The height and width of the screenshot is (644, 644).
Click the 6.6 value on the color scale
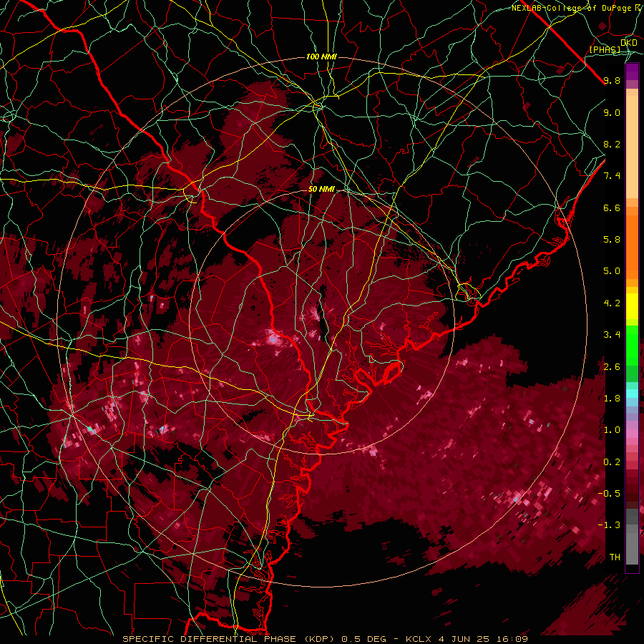tap(612, 208)
